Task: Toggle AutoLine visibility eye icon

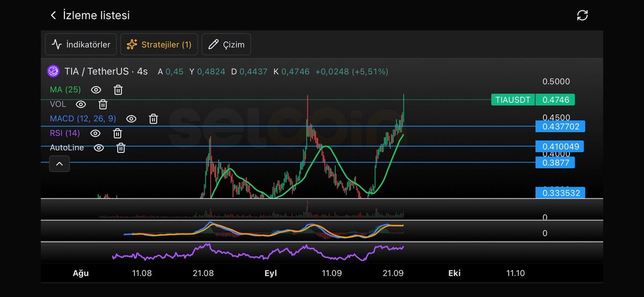Action: coord(99,147)
